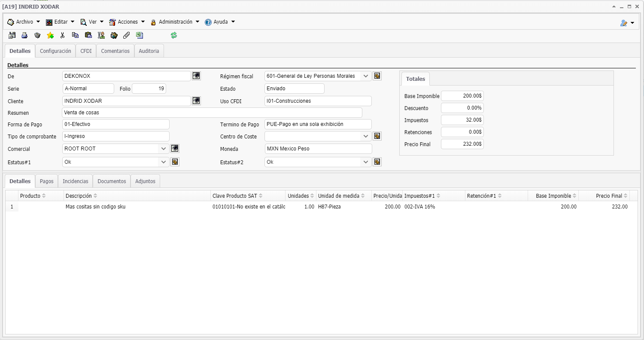Viewport: 644px width, 340px height.
Task: Click the eye icon next to Comercial
Action: pos(175,149)
